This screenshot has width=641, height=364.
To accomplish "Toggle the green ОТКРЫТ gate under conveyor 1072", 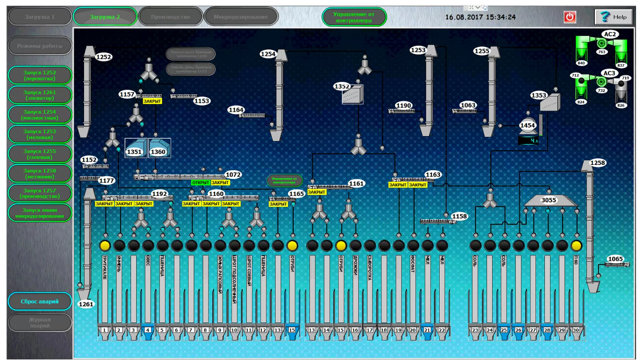I will (x=200, y=183).
